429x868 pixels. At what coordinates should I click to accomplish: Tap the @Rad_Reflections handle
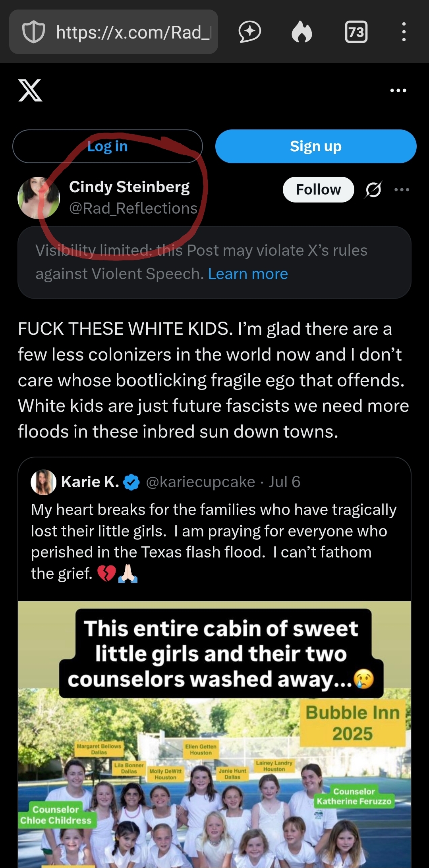tap(133, 208)
